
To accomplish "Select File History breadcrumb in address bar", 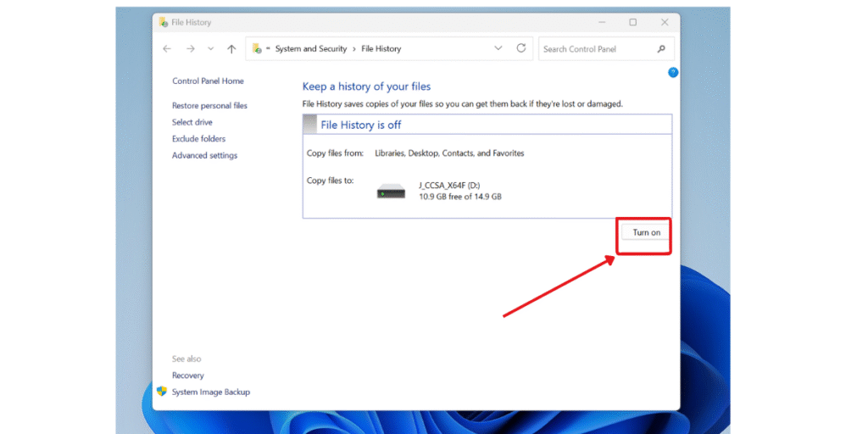I will [x=381, y=48].
